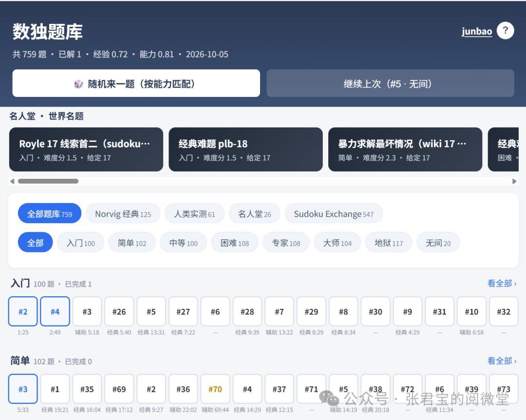Open puzzle #32 tile
Viewport: 526px width, 420px height.
coord(504,311)
